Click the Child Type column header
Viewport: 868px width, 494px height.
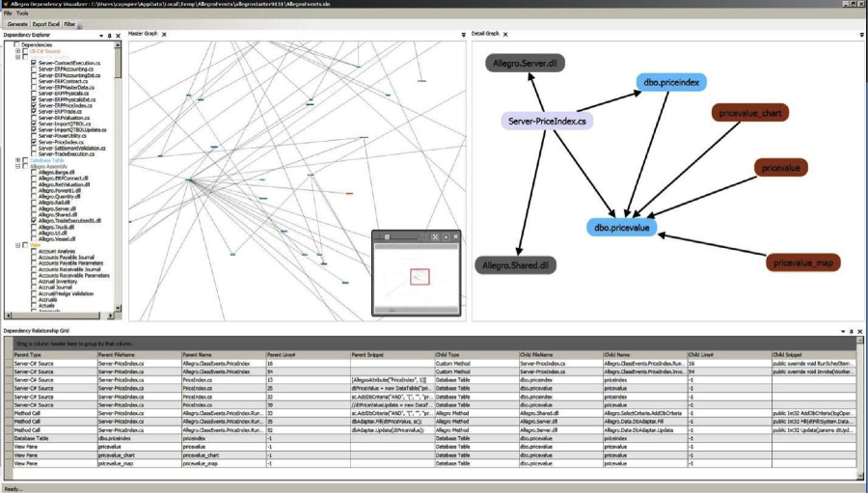pyautogui.click(x=475, y=355)
